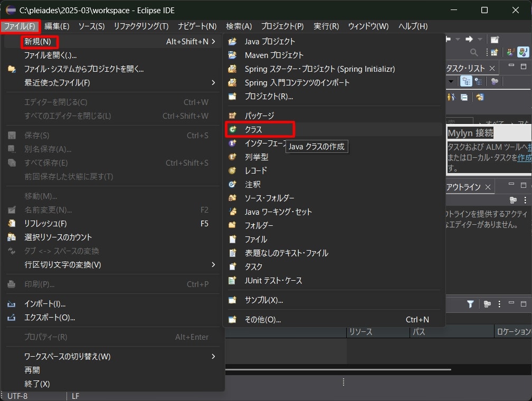
Task: Click task list collapse all icon
Action: 464,98
